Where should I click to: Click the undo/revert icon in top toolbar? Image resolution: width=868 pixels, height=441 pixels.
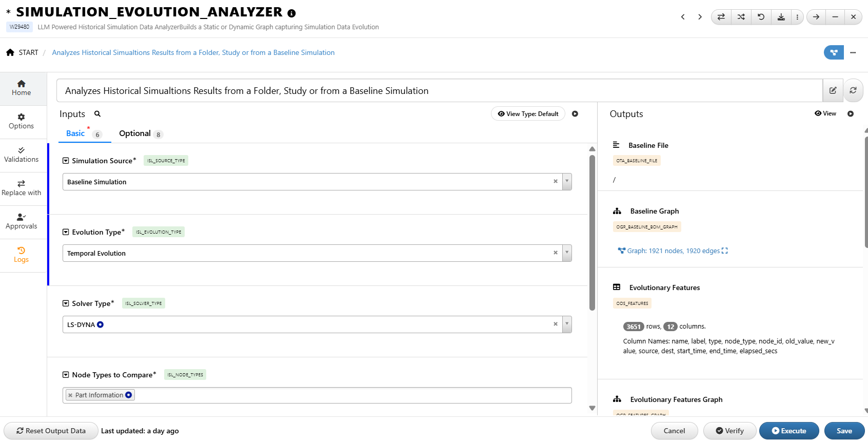click(x=761, y=17)
